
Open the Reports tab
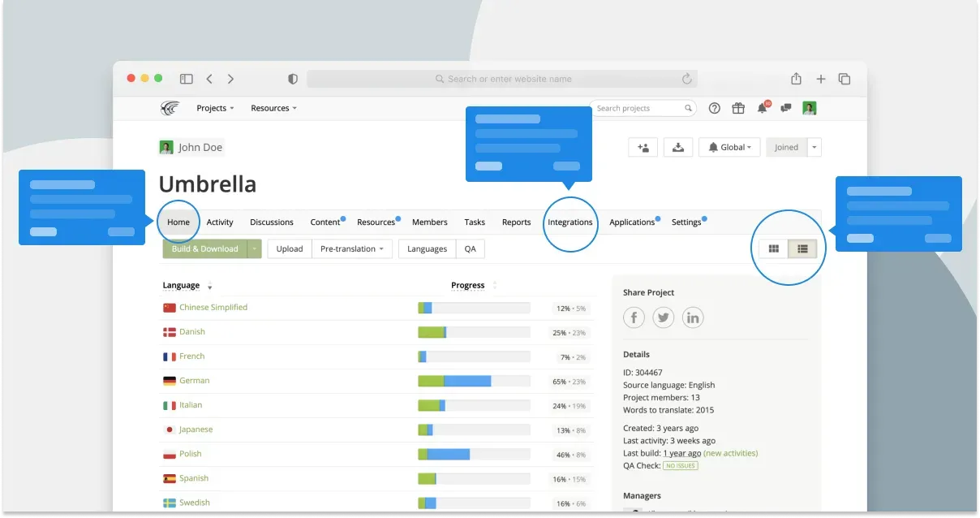point(516,222)
